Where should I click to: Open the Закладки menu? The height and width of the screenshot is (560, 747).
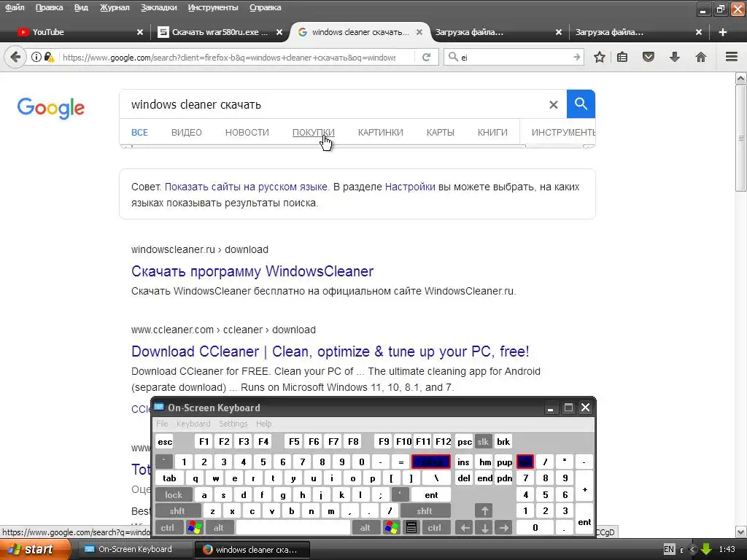(158, 7)
